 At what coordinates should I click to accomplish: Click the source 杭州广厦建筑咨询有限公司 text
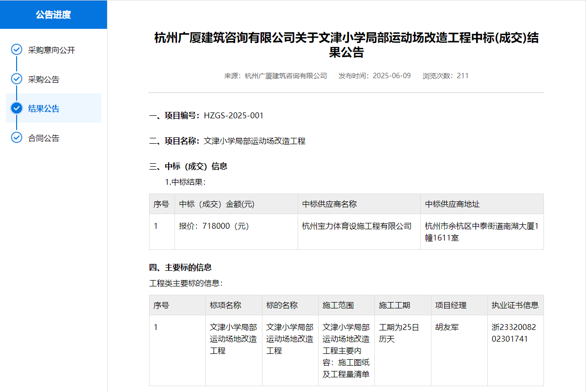click(x=285, y=76)
